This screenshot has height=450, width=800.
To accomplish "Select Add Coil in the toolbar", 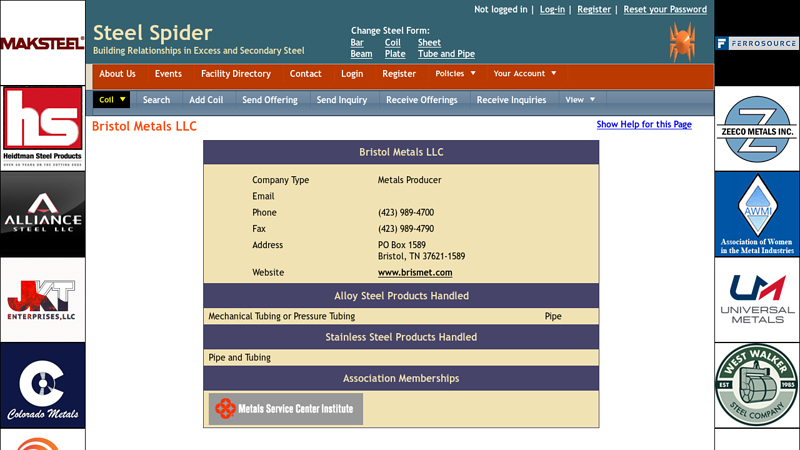I will pyautogui.click(x=206, y=99).
